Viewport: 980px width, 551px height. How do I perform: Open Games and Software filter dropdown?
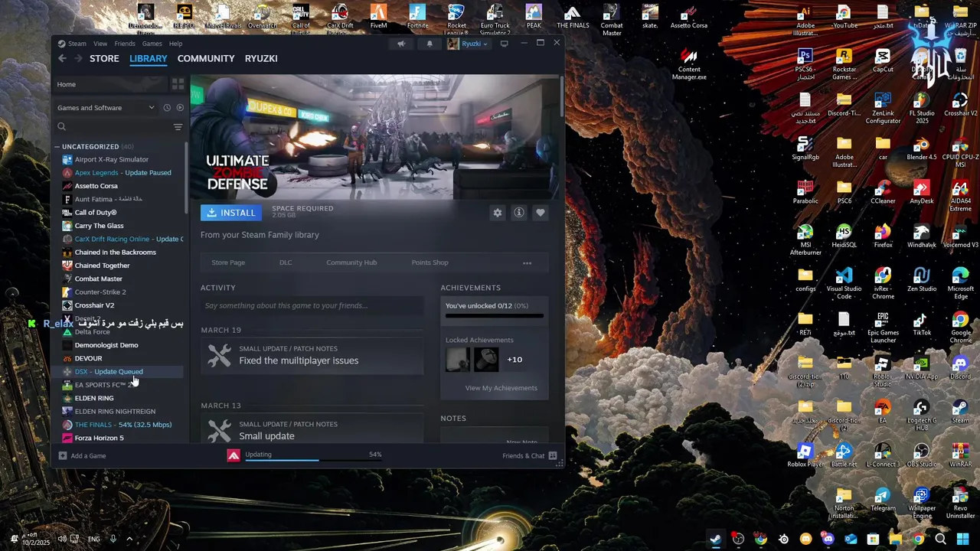[106, 108]
